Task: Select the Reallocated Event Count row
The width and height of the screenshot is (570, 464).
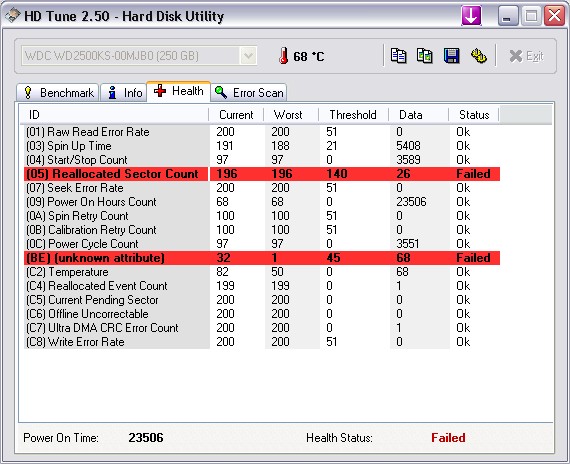Action: click(262, 286)
